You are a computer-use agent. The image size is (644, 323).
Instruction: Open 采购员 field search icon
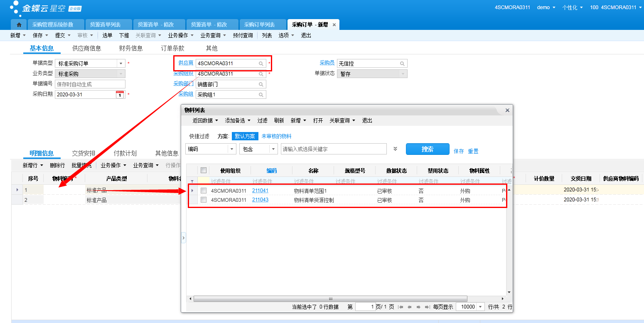click(x=402, y=64)
